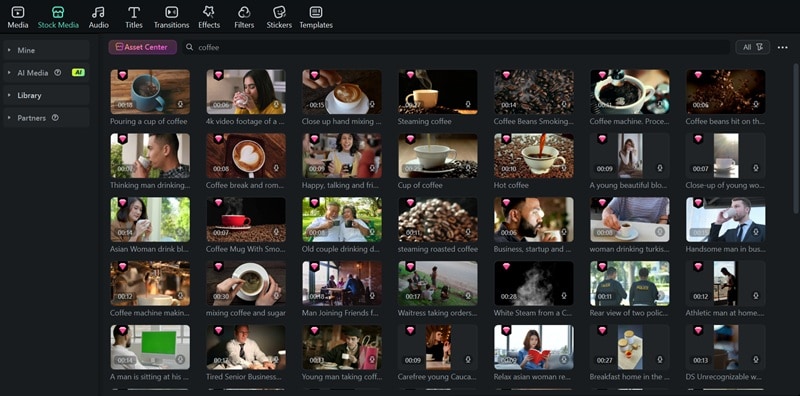The width and height of the screenshot is (800, 396).
Task: Open the Media tab
Action: [x=18, y=17]
